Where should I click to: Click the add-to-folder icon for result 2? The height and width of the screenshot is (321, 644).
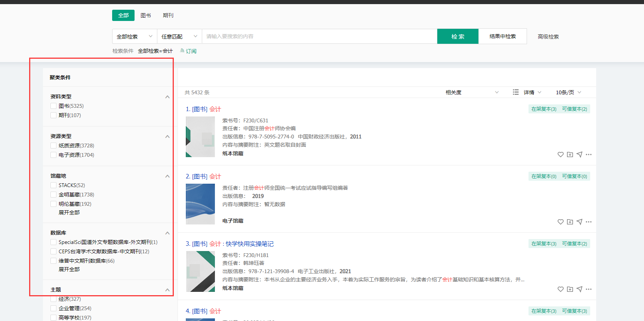click(x=570, y=222)
